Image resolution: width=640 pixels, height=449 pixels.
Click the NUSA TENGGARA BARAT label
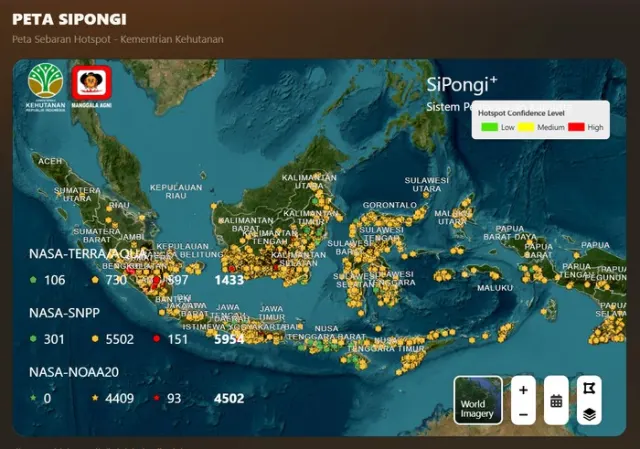pos(326,332)
